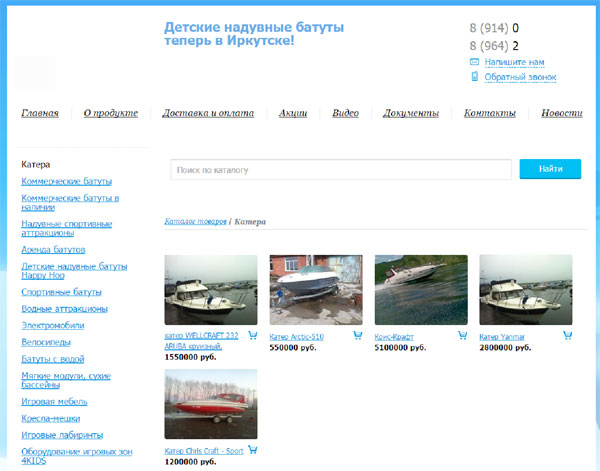600x471 pixels.
Task: Open Коммерческие батуты category in sidebar
Action: pyautogui.click(x=67, y=181)
